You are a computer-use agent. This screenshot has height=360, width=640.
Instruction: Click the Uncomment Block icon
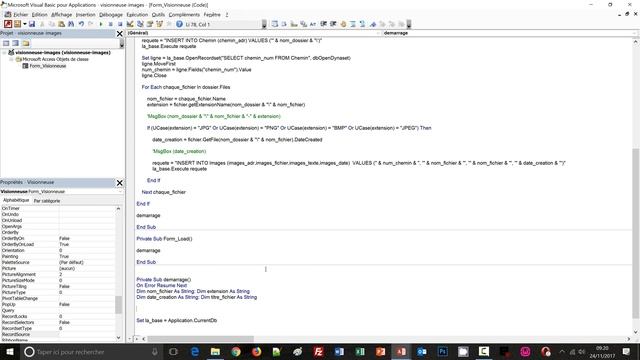[x=362, y=24]
